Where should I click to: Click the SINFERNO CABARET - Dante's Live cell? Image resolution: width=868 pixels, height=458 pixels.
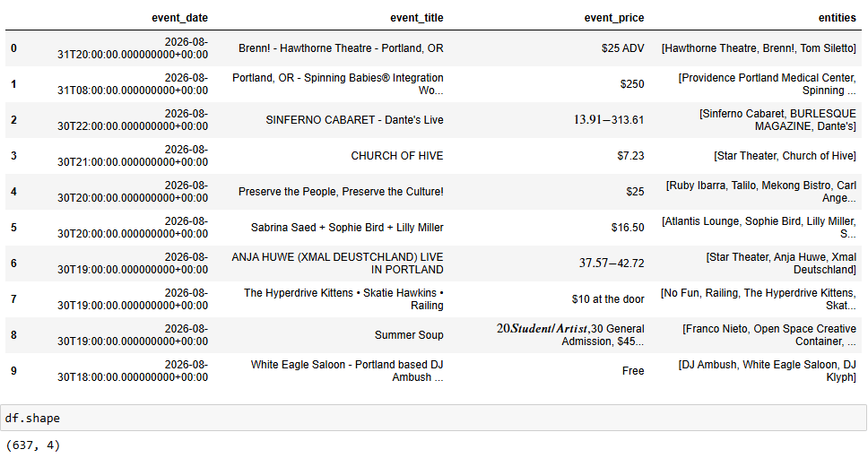[354, 119]
